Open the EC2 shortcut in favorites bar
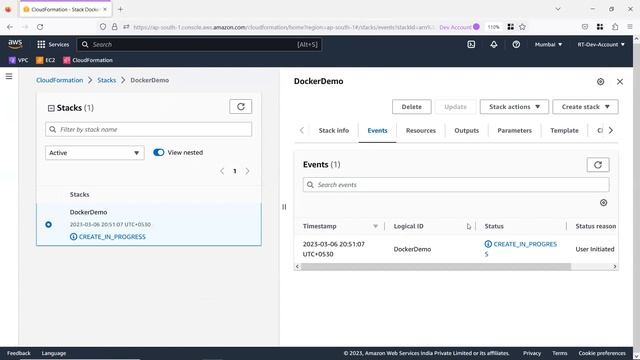 pyautogui.click(x=45, y=60)
